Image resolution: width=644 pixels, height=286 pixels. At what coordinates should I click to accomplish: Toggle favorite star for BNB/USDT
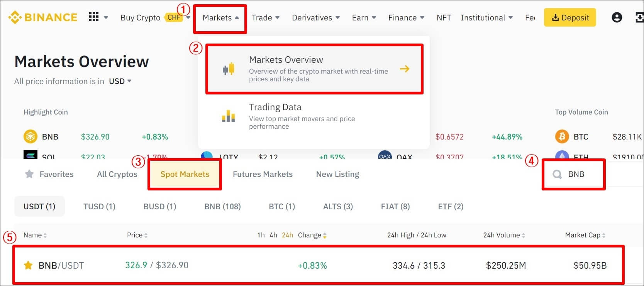[28, 265]
